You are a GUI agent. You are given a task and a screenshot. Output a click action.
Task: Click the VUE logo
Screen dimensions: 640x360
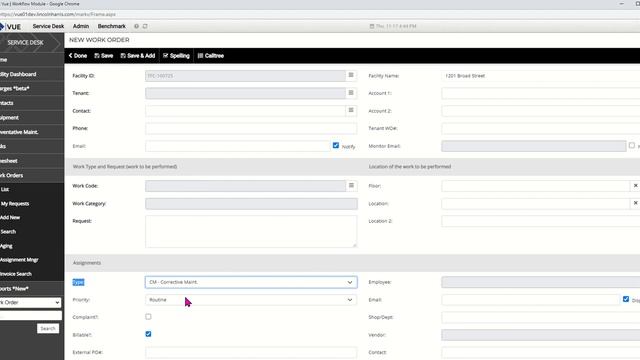[x=11, y=27]
